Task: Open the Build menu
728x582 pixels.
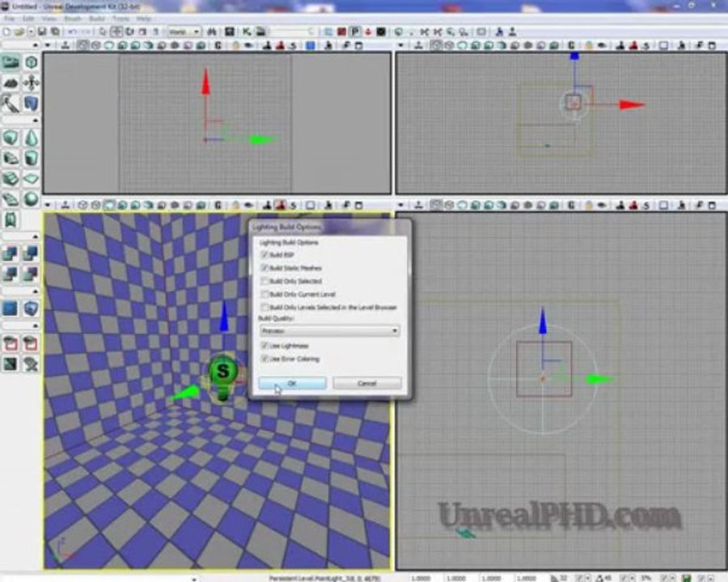Action: click(97, 19)
